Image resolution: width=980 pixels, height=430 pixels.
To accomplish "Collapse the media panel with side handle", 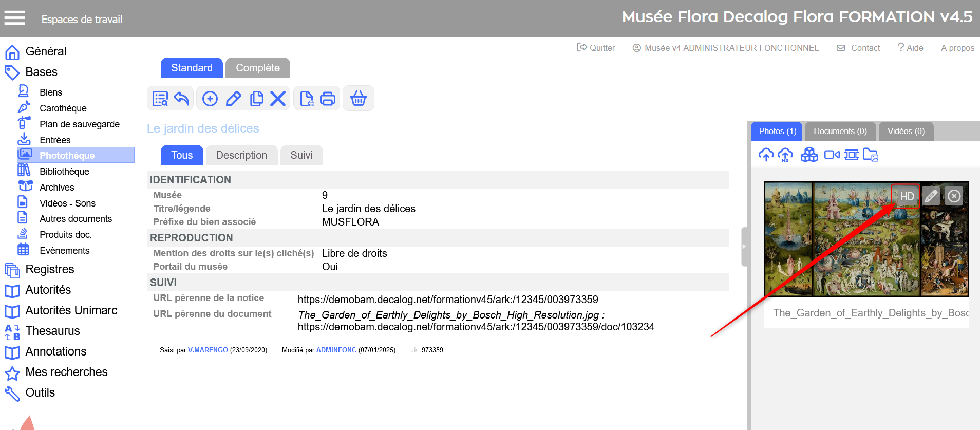I will coord(744,247).
